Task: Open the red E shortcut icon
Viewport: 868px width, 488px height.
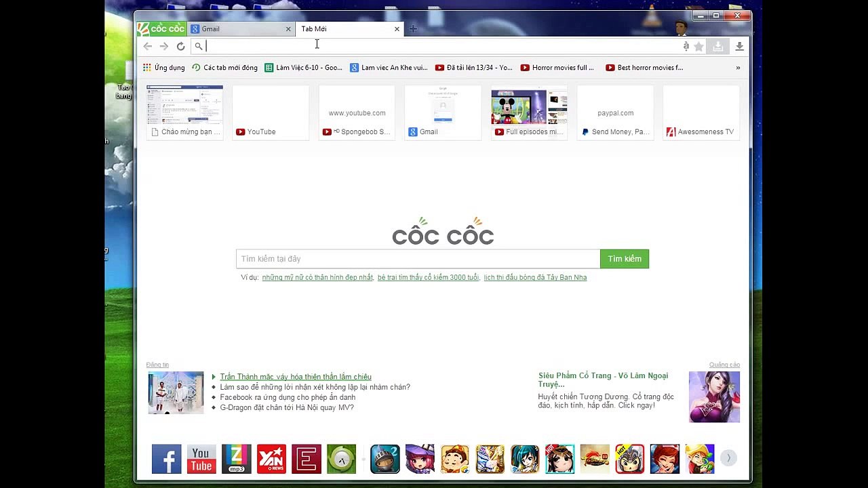Action: click(307, 459)
